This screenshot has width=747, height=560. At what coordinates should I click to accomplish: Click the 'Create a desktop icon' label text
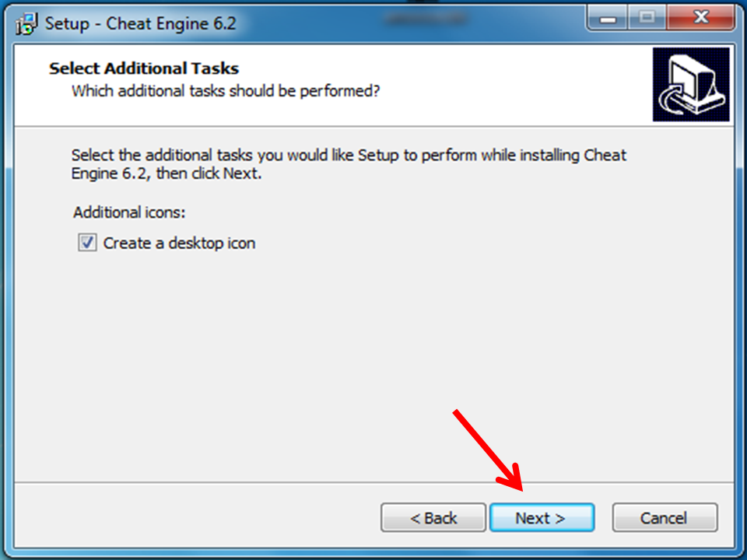tap(179, 243)
